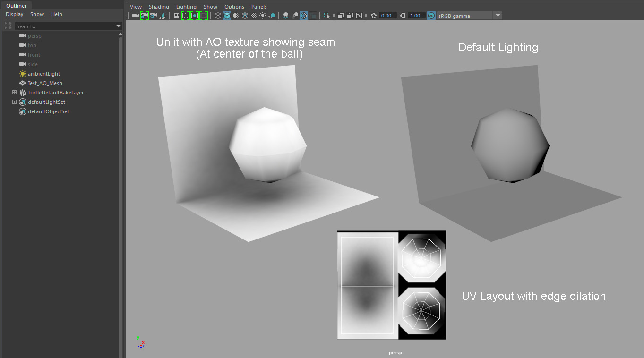Image resolution: width=644 pixels, height=358 pixels.
Task: Open the Outliner Display menu
Action: pyautogui.click(x=15, y=14)
